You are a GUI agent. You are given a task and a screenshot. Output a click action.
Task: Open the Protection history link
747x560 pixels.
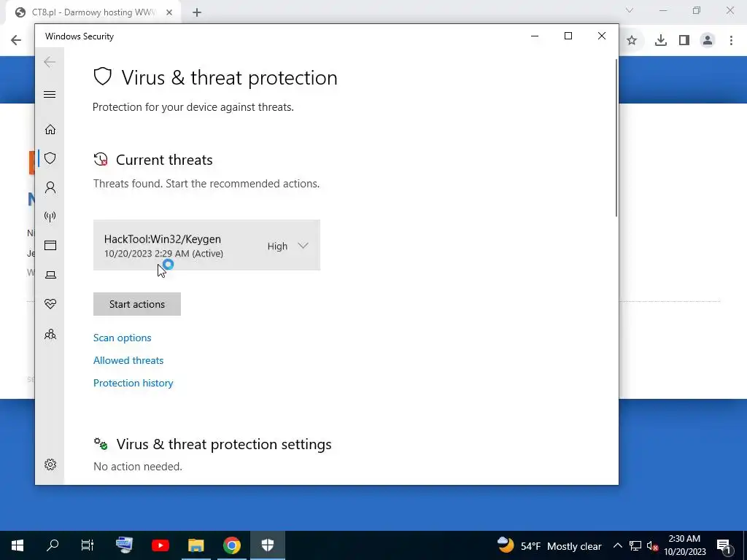(x=133, y=383)
